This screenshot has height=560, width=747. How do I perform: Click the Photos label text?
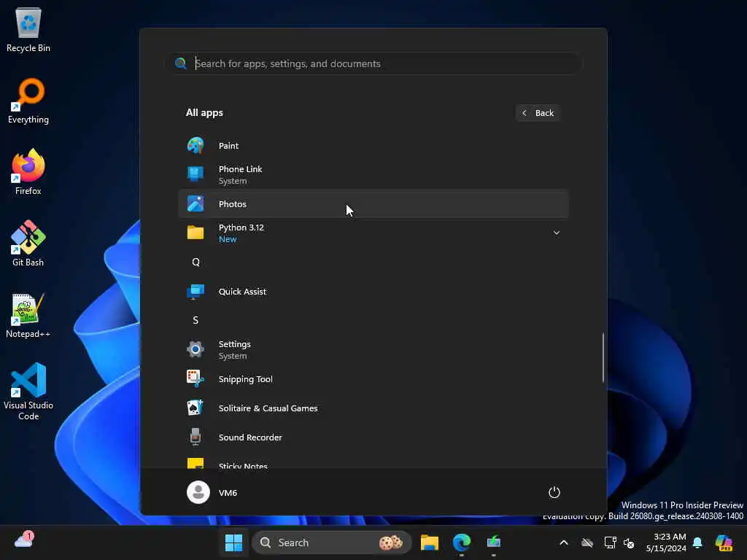coord(233,204)
